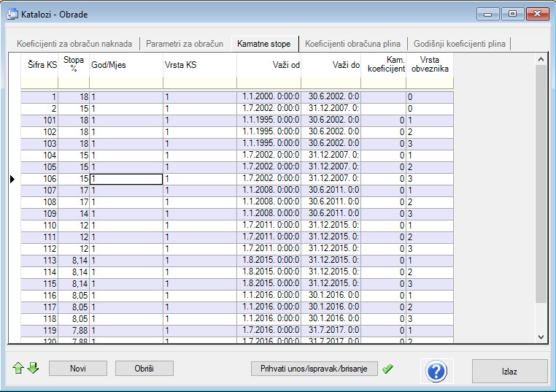Screen dimensions: 556x392
Task: Click the scrollbar up arrow
Action: [x=541, y=59]
